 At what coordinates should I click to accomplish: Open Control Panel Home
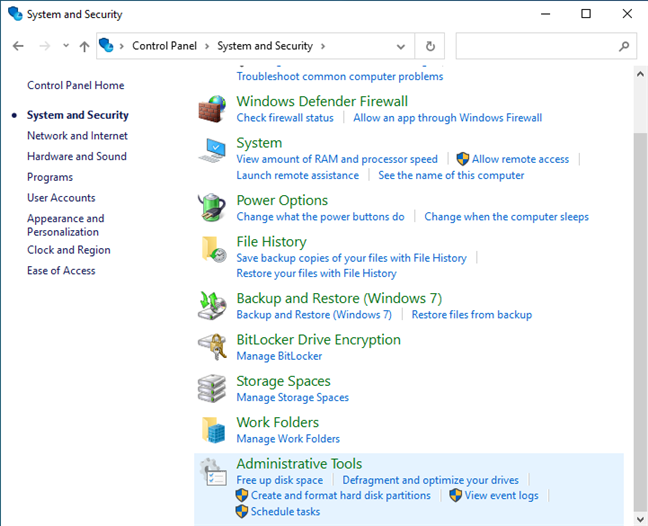(76, 85)
